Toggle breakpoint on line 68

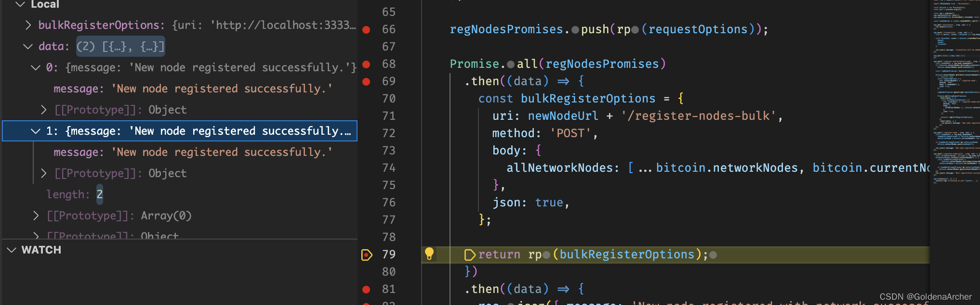click(x=366, y=64)
